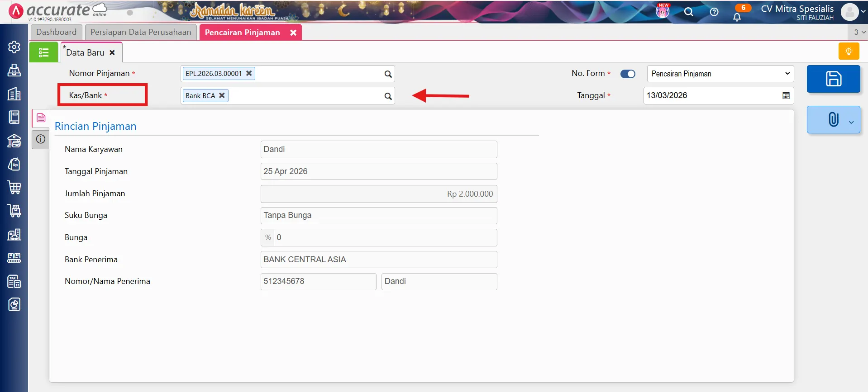
Task: Switch to Persiapan Data Perusahaan tab
Action: click(x=141, y=32)
